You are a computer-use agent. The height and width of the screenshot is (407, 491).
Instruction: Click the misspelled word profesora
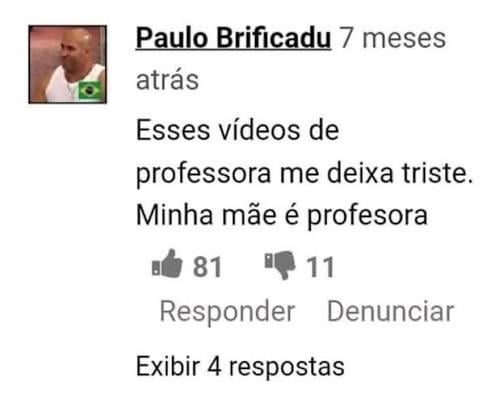tap(367, 217)
